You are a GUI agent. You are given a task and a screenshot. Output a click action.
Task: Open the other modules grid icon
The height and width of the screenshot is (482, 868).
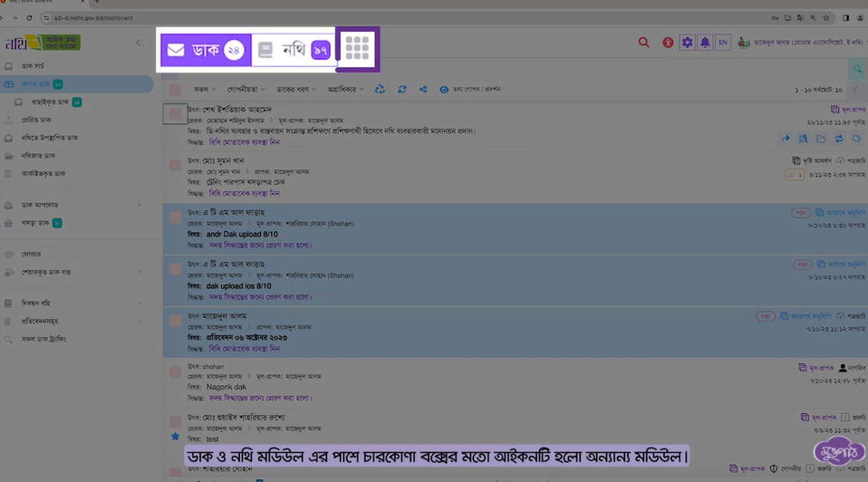(x=358, y=49)
